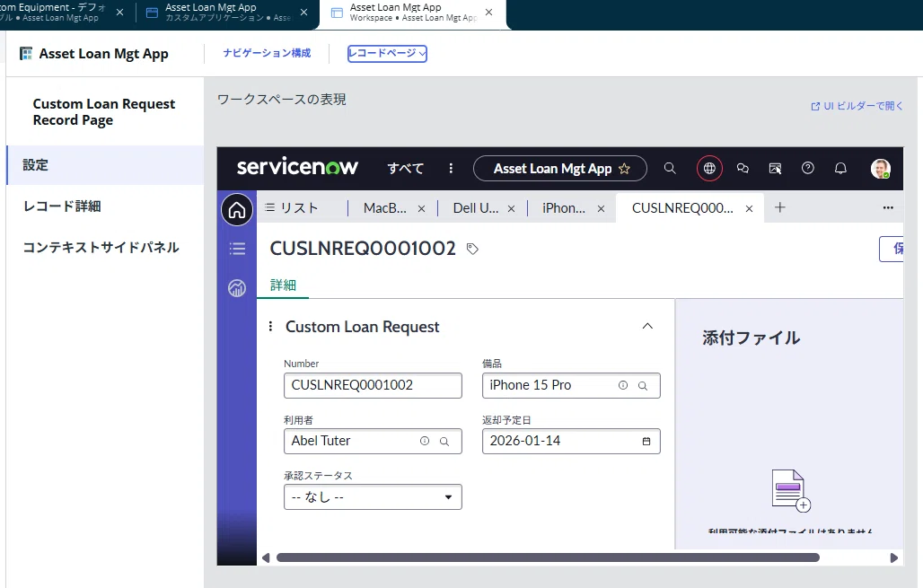This screenshot has height=588, width=923.
Task: Open the chat conversations icon
Action: [x=743, y=169]
